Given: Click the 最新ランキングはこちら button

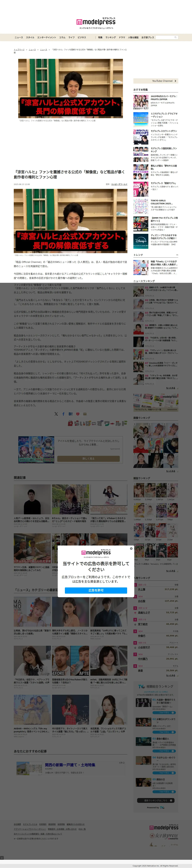Looking at the screenshot, I should point(156,800).
